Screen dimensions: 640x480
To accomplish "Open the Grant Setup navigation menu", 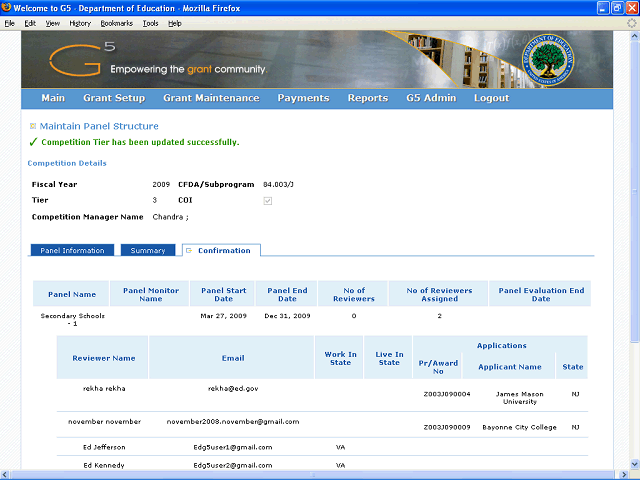I will point(114,98).
